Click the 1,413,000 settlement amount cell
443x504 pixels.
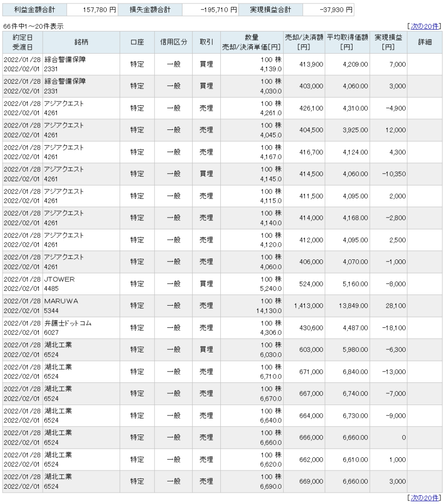tap(304, 306)
